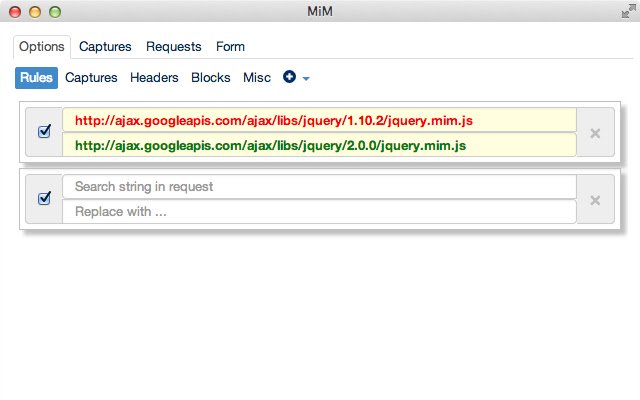Minimize the MiM window
The height and width of the screenshot is (400, 640).
35,12
